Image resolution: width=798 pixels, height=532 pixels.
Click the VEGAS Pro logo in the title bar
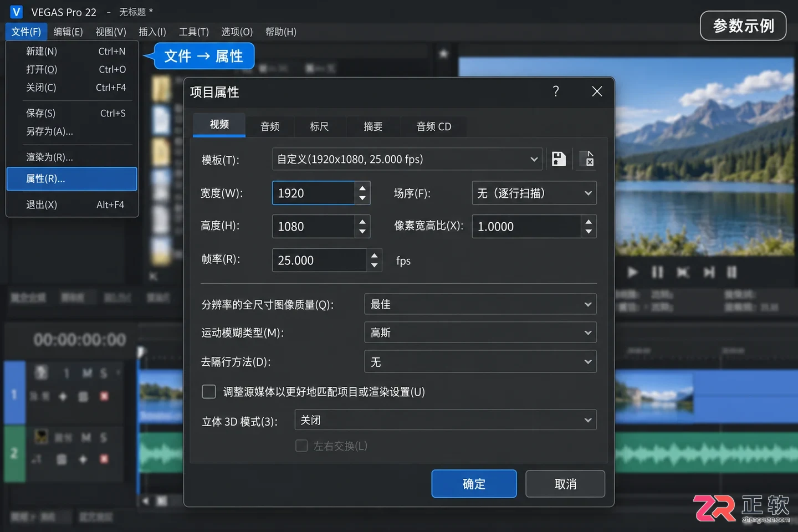point(16,12)
